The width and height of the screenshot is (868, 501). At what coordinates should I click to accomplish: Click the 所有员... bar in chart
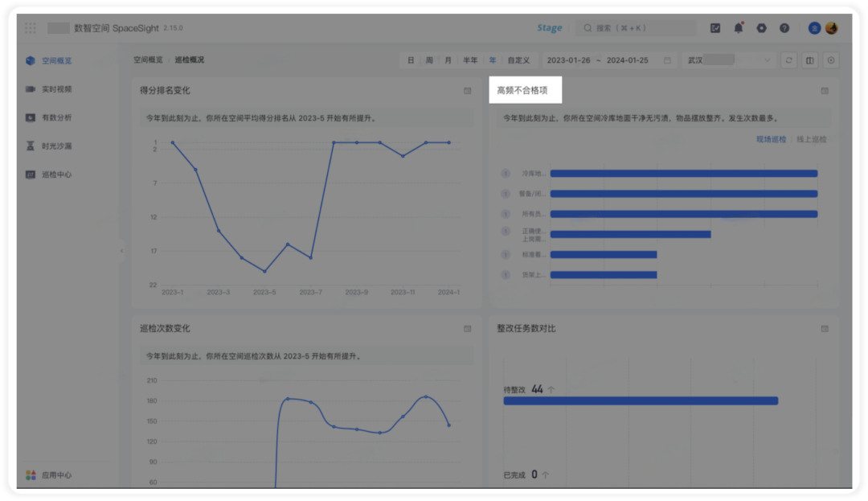[x=684, y=214]
